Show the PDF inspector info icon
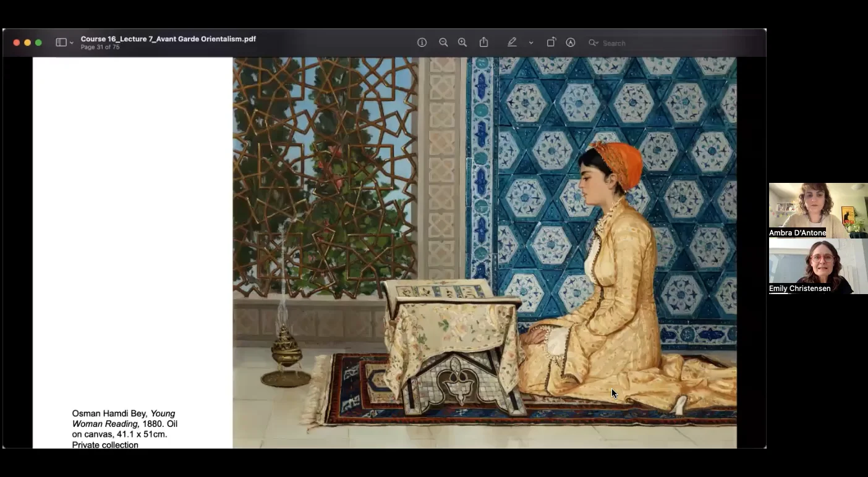868x477 pixels. pyautogui.click(x=422, y=43)
